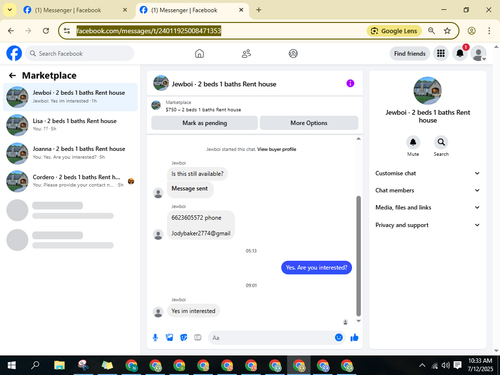The image size is (500, 375).
Task: Go back from Marketplace chats list
Action: (12, 76)
